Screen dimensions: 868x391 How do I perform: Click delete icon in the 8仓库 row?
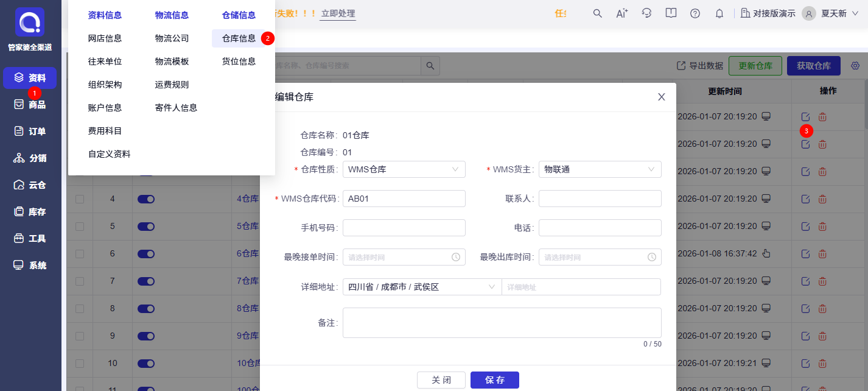pyautogui.click(x=822, y=308)
